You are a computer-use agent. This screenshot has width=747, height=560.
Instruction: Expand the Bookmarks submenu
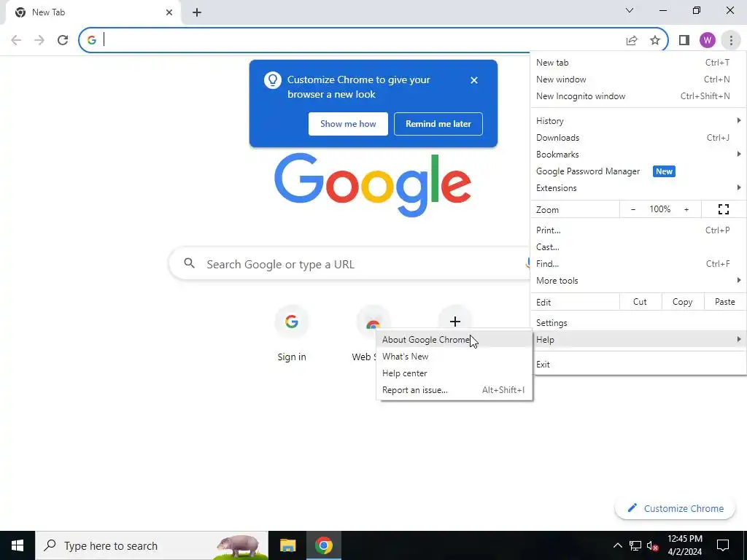pos(638,155)
